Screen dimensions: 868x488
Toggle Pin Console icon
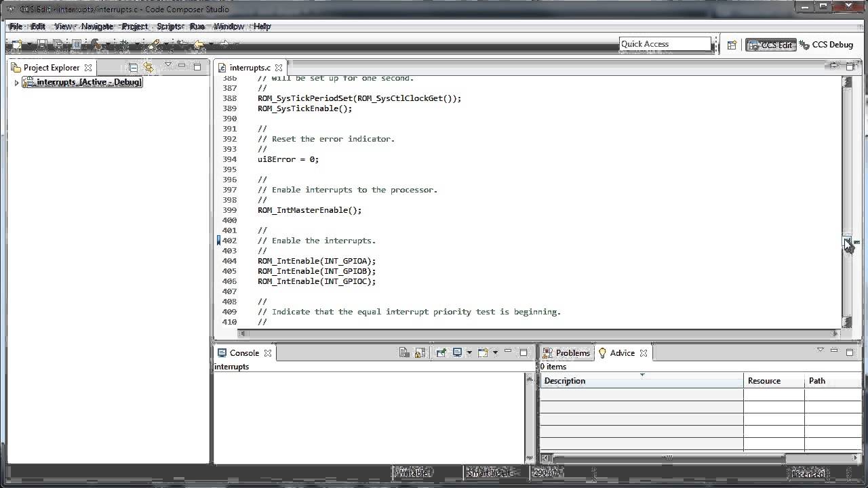click(x=441, y=352)
